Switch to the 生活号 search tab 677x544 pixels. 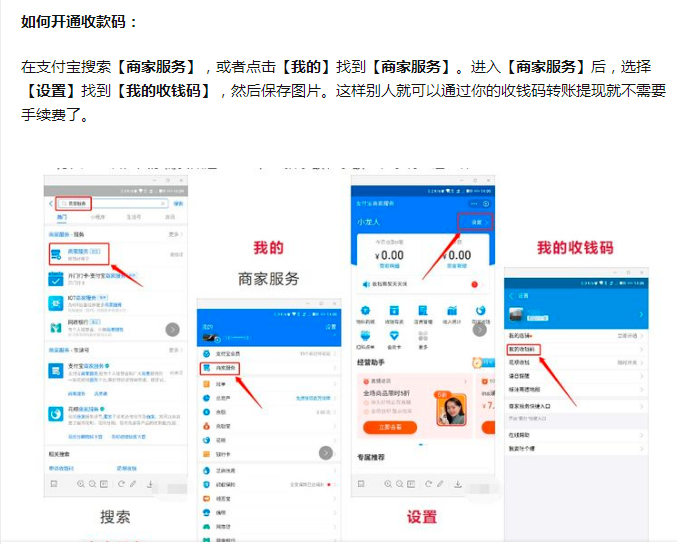(x=132, y=216)
